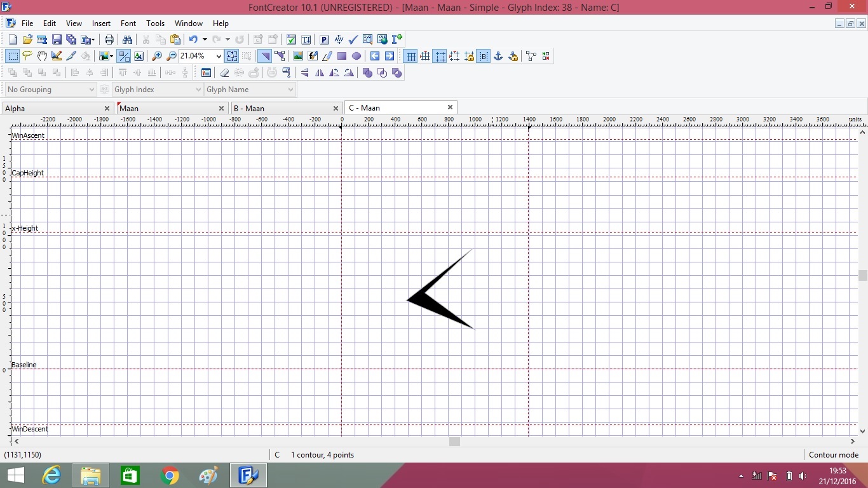Click the zoom in magnifier icon

[x=156, y=57]
